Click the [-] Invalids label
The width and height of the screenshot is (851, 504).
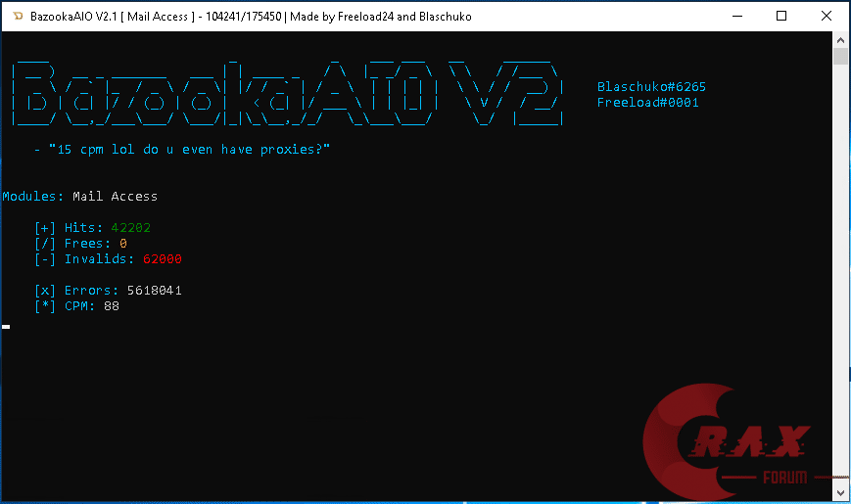[x=84, y=259]
